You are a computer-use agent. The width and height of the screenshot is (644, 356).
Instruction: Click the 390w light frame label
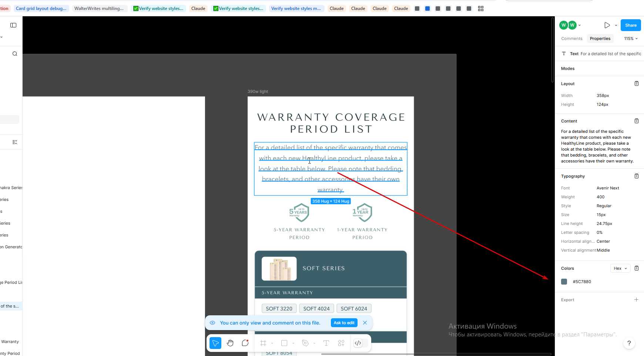[258, 91]
